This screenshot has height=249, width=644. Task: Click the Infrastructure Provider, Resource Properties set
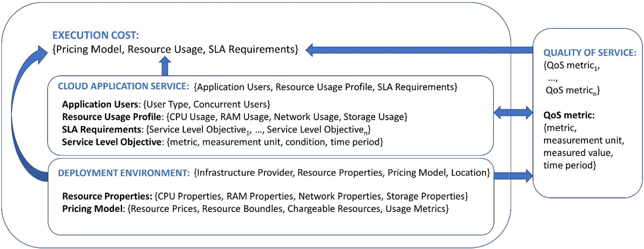tap(342, 173)
